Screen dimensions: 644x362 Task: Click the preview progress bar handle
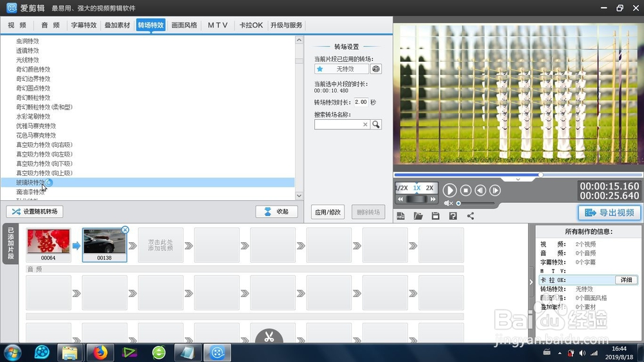pos(541,175)
